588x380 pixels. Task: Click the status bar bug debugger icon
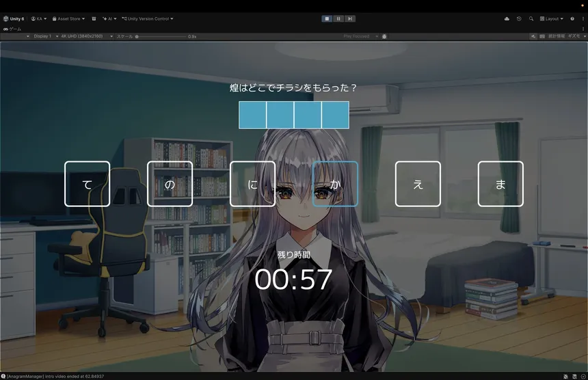pyautogui.click(x=565, y=377)
